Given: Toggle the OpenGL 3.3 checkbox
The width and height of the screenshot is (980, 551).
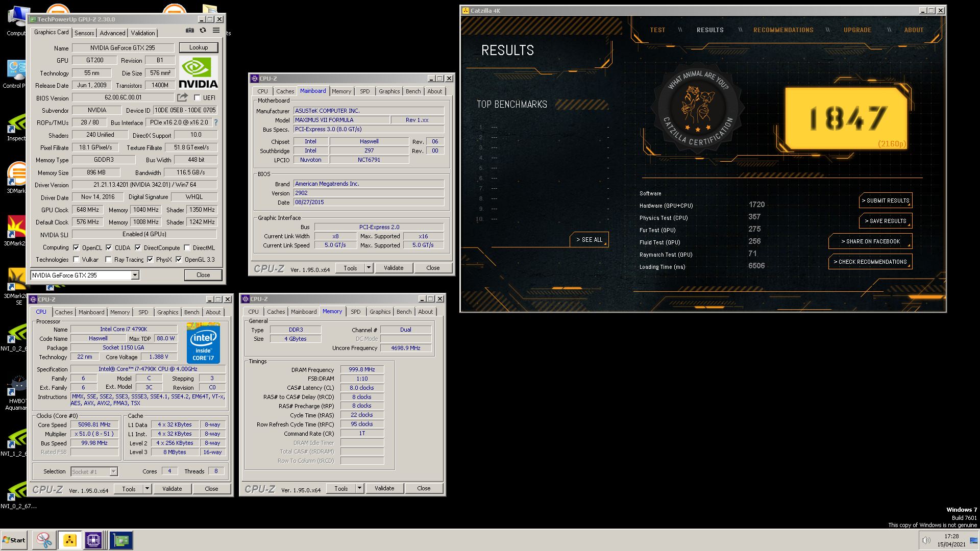Looking at the screenshot, I should [179, 260].
